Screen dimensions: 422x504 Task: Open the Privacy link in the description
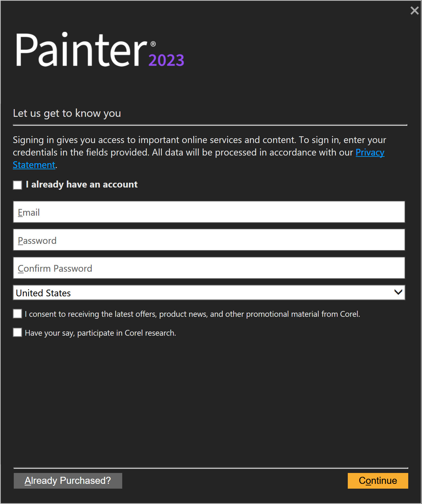click(x=370, y=152)
